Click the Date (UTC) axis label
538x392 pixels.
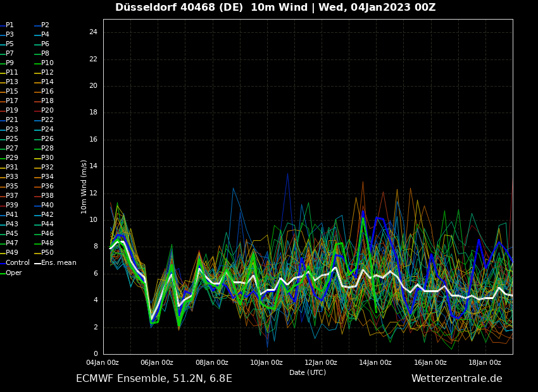[x=308, y=372]
